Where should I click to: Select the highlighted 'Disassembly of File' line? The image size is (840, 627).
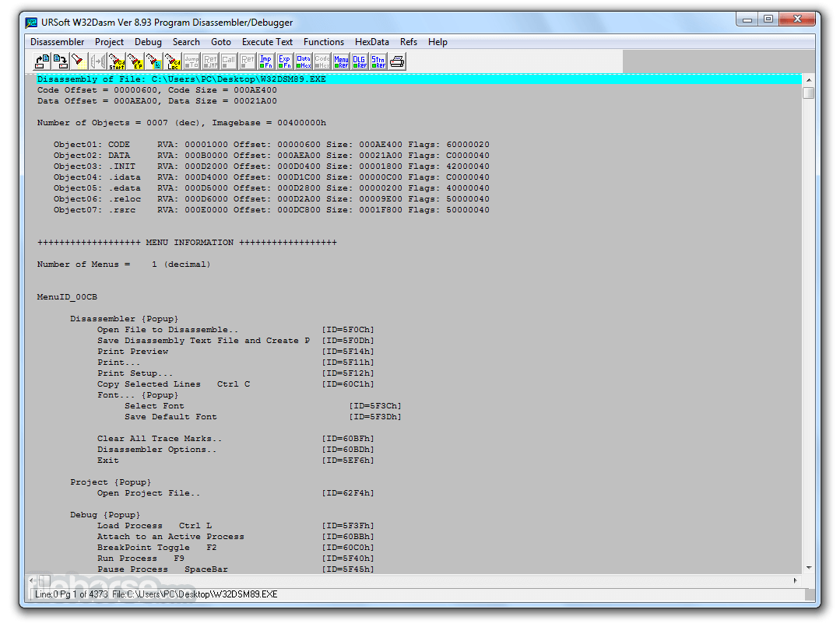pos(419,79)
